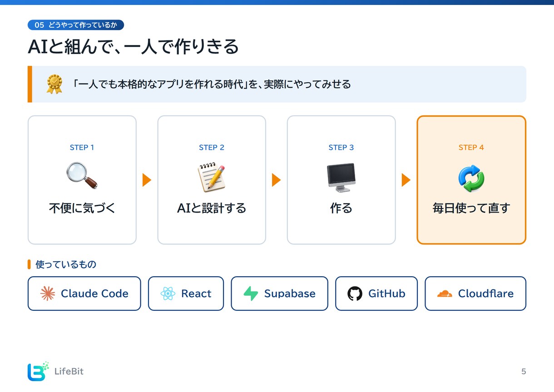This screenshot has height=392, width=554.
Task: Click the orange arrow after STEP 2
Action: (x=276, y=180)
